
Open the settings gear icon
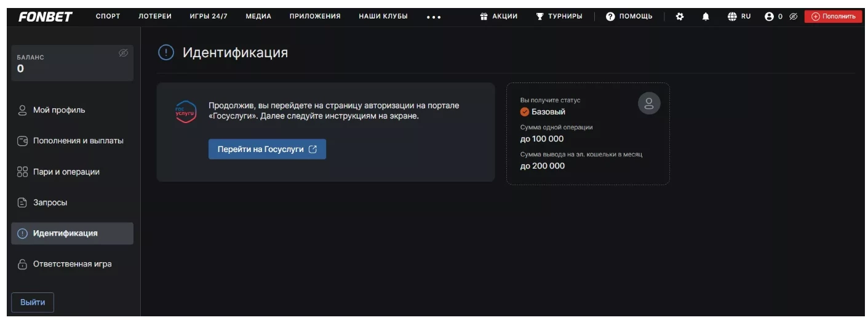(680, 17)
